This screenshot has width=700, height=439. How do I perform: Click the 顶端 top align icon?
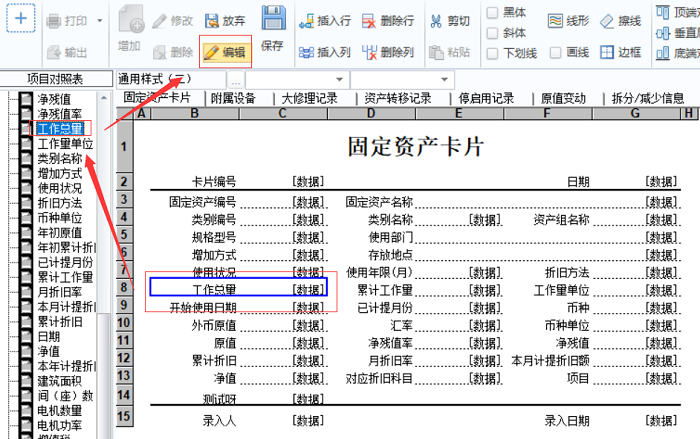[663, 12]
